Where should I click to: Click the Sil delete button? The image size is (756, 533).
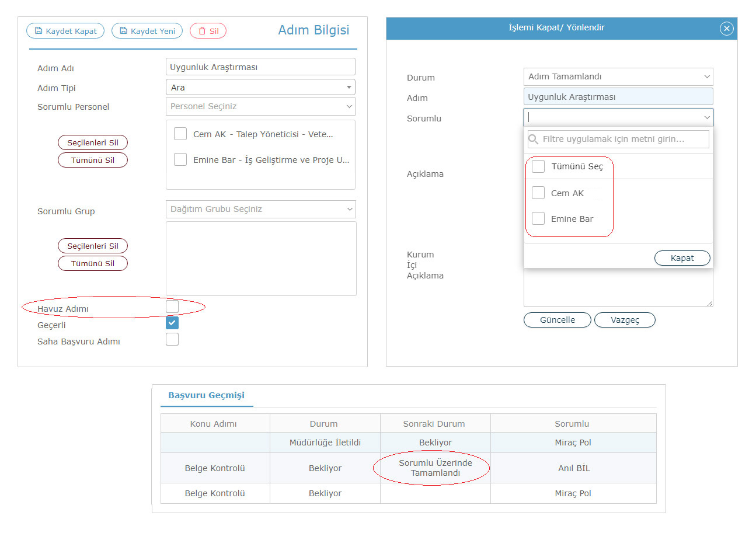(x=208, y=31)
